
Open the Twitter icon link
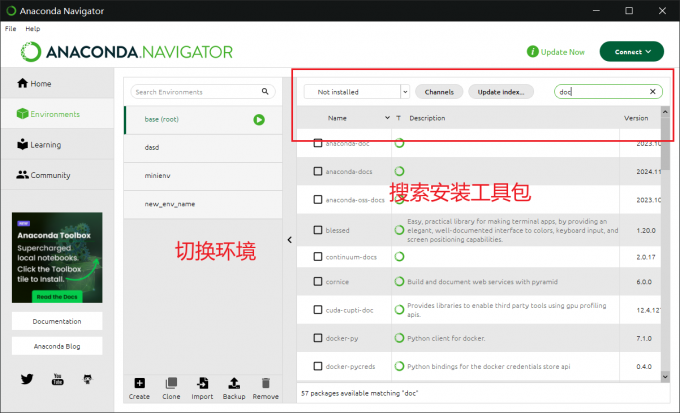point(27,379)
